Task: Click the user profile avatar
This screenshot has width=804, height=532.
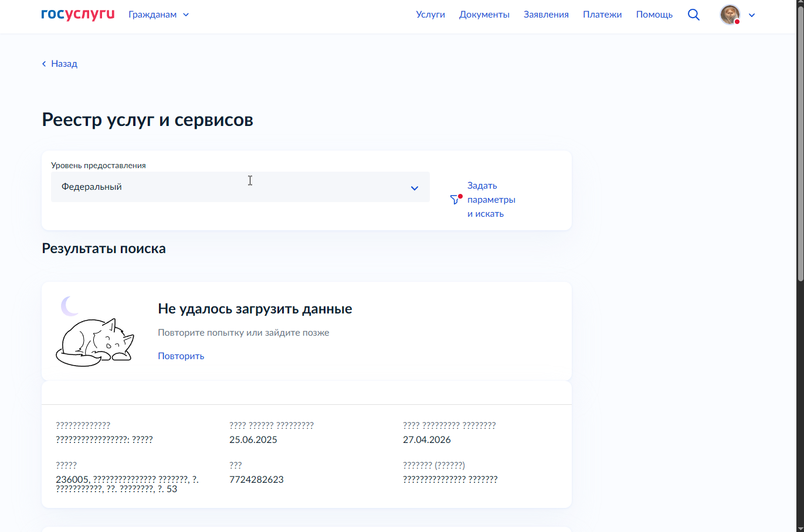Action: click(x=730, y=15)
